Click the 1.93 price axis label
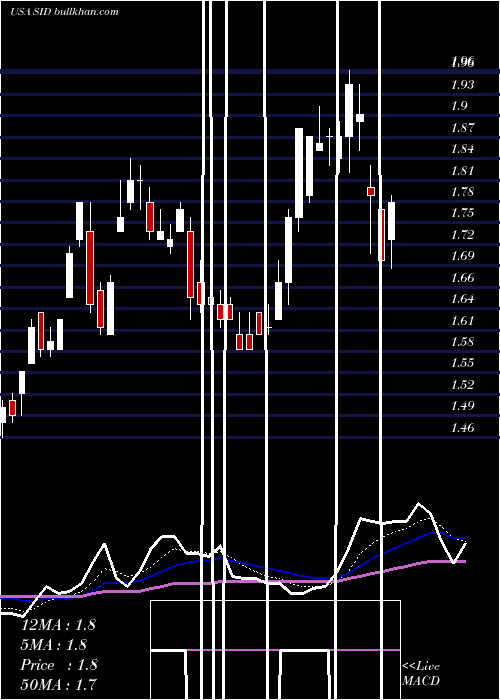The image size is (500, 700). coord(462,84)
